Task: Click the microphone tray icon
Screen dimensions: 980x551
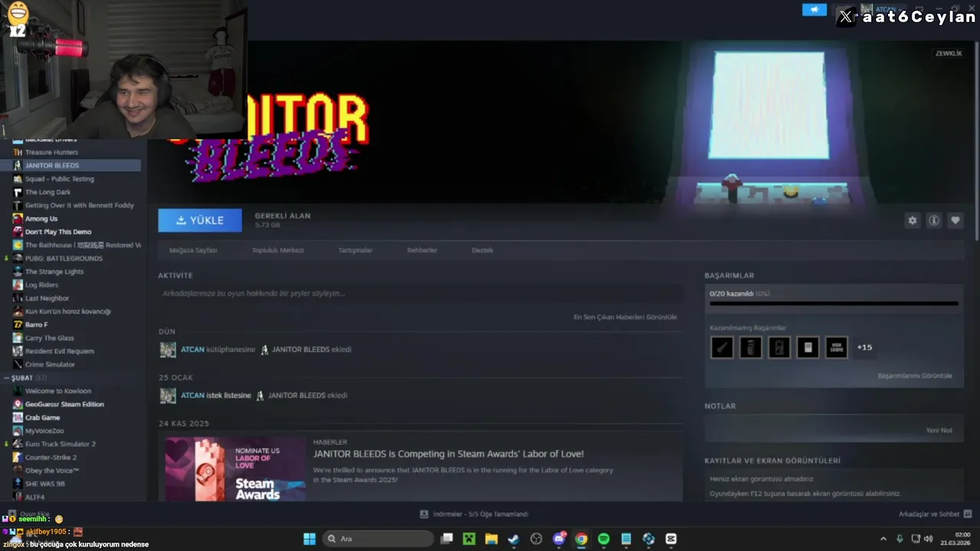Action: (900, 539)
